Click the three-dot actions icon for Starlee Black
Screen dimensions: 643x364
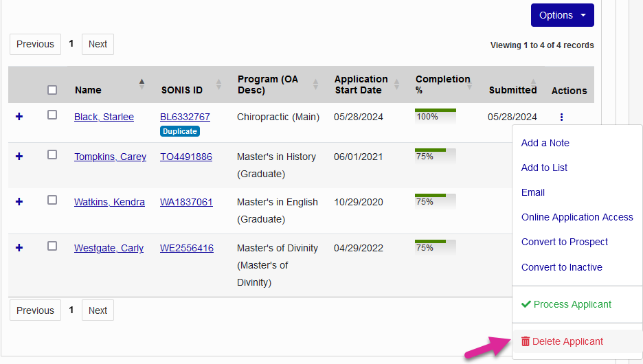click(561, 117)
